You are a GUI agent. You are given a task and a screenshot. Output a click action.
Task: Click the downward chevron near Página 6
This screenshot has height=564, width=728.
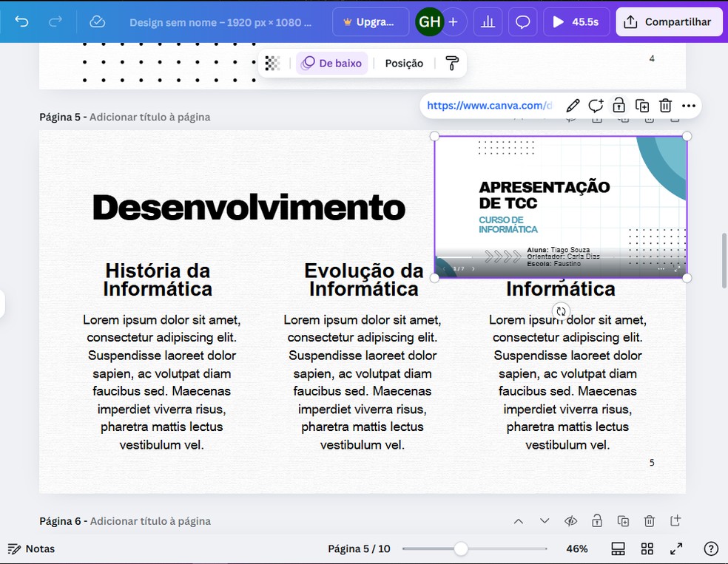point(545,520)
